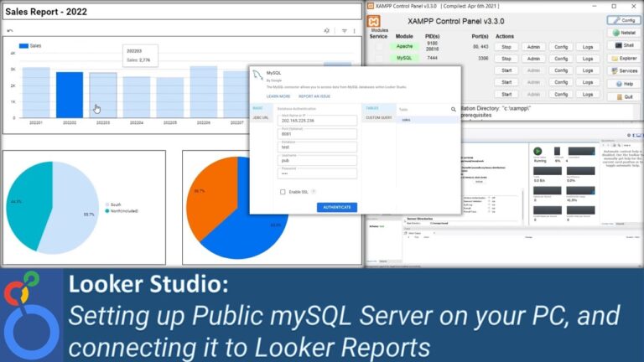Click the MySQL dolphin logo
644x362 pixels.
coord(257,75)
